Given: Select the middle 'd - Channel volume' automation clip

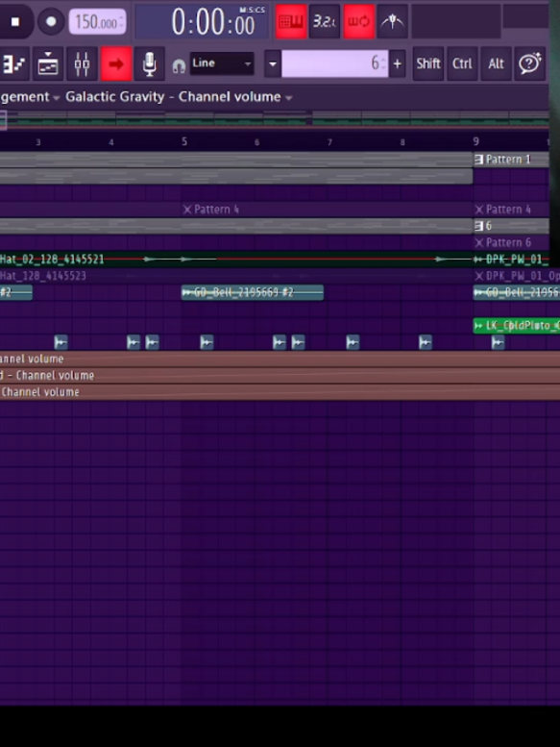Looking at the screenshot, I should point(280,376).
